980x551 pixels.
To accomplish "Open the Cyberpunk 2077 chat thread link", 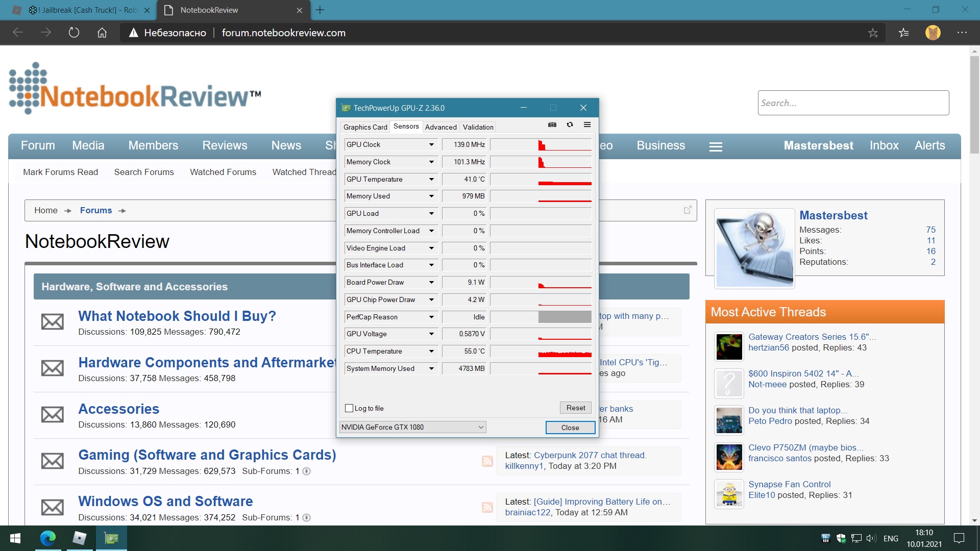I will tap(590, 455).
